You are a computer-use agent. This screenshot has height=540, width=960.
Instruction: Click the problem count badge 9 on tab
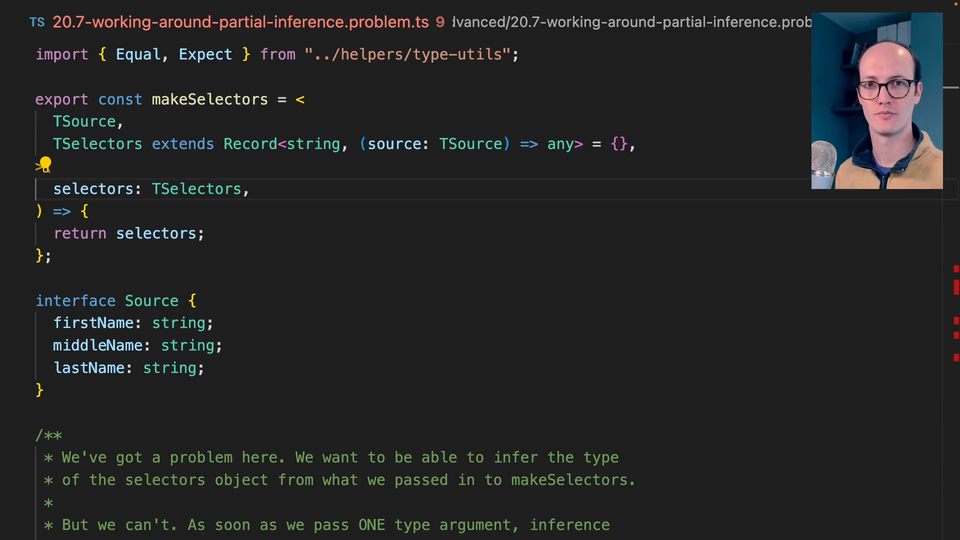click(x=440, y=22)
